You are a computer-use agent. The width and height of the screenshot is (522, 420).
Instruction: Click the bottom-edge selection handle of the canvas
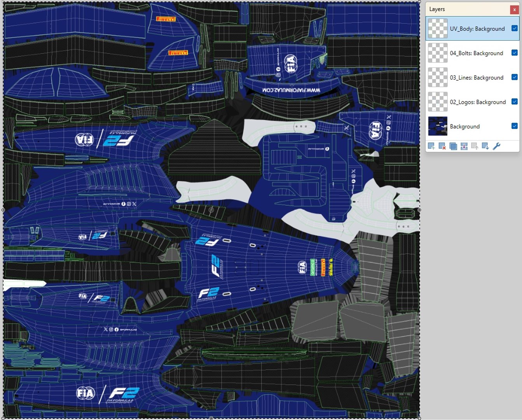[211, 418]
